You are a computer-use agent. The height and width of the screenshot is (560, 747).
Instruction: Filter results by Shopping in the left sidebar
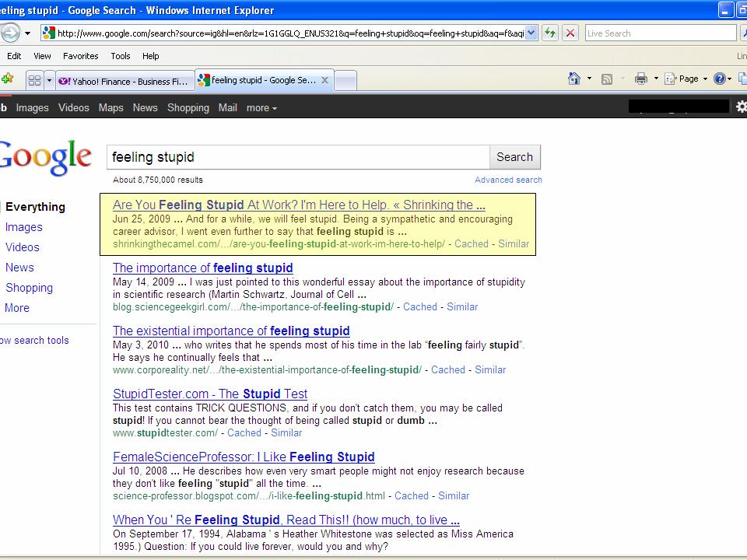pyautogui.click(x=29, y=288)
